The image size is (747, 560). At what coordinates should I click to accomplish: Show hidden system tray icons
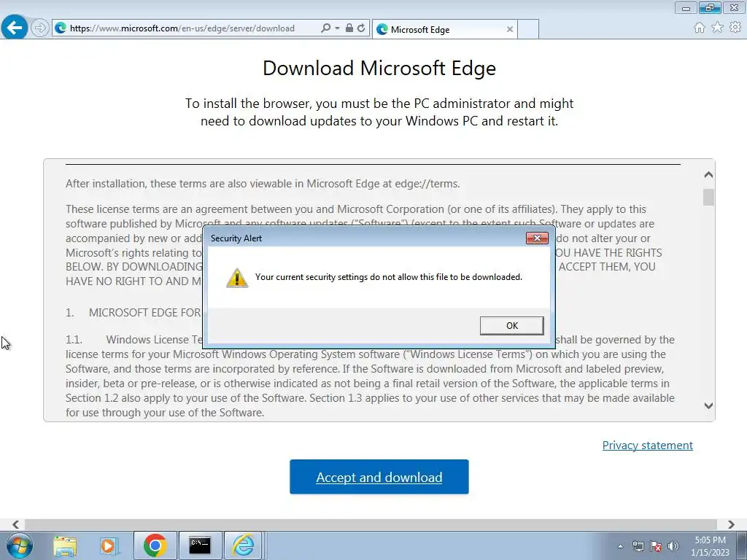(620, 546)
